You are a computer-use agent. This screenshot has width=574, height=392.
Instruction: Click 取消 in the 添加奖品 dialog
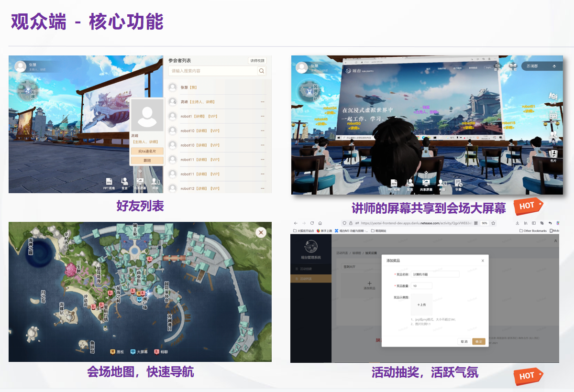pyautogui.click(x=464, y=341)
